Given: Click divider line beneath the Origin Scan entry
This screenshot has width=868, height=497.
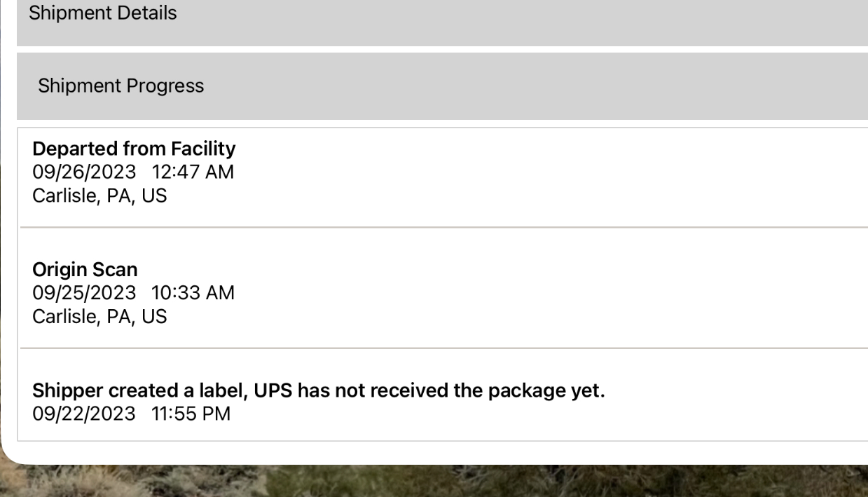Looking at the screenshot, I should click(x=443, y=348).
